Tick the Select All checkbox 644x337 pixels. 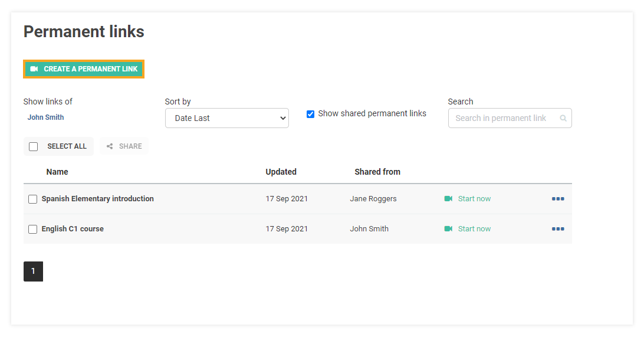[x=34, y=147]
